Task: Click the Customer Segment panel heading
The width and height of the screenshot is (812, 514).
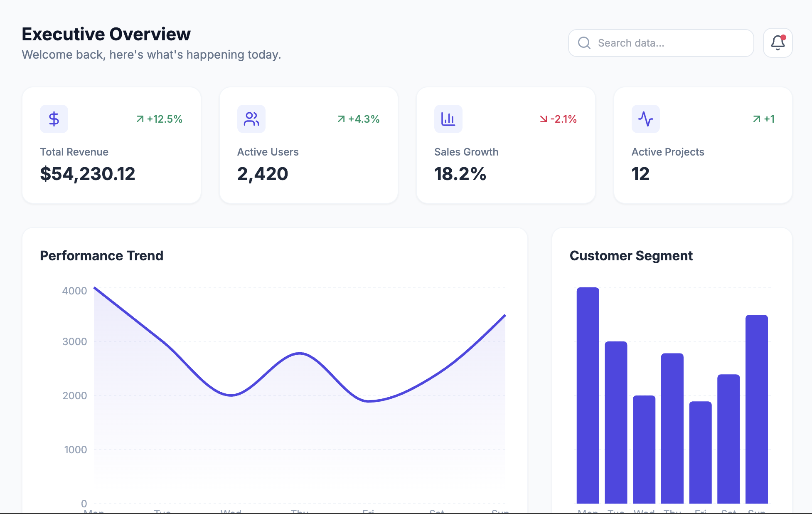Action: tap(631, 255)
